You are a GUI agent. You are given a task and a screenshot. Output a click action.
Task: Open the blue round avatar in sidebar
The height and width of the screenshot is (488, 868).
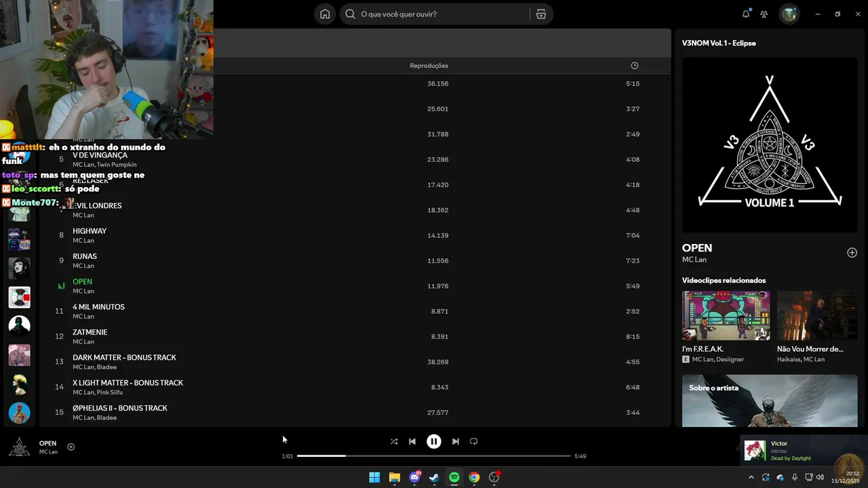point(19,413)
